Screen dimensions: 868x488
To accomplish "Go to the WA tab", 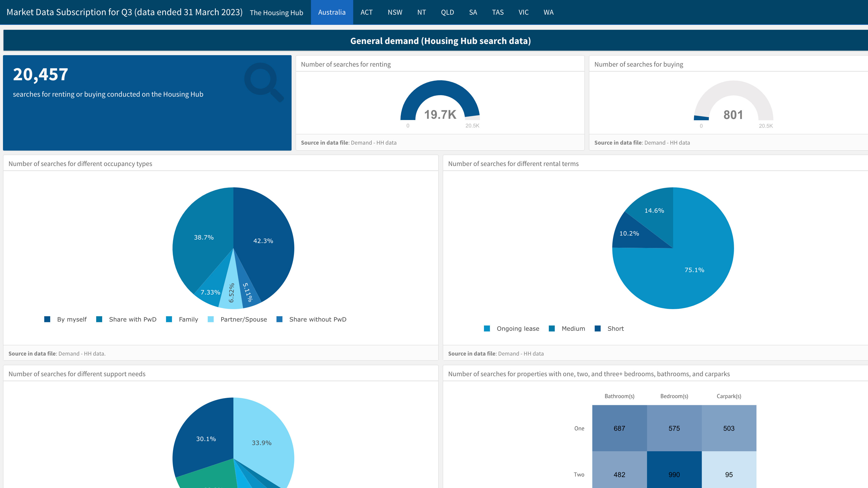I will 548,12.
